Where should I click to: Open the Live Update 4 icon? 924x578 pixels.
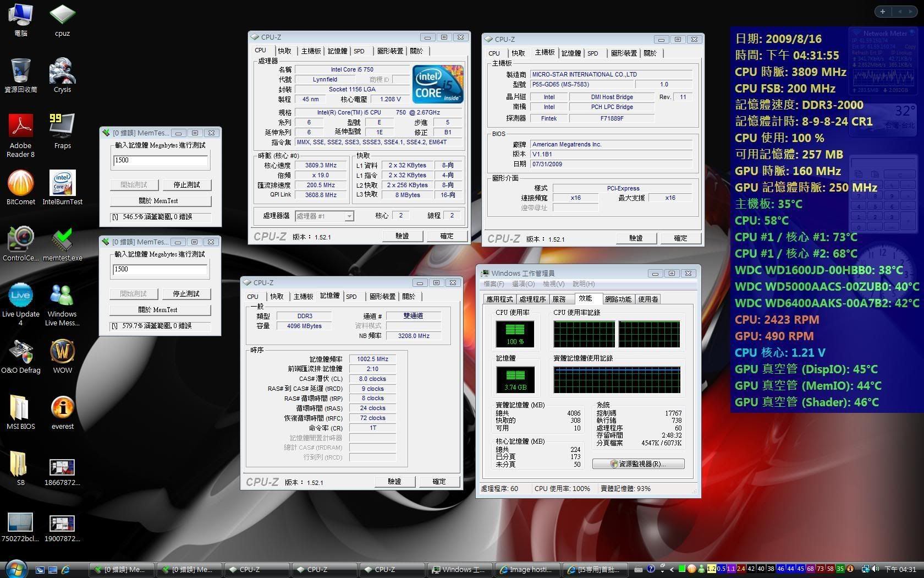21,304
